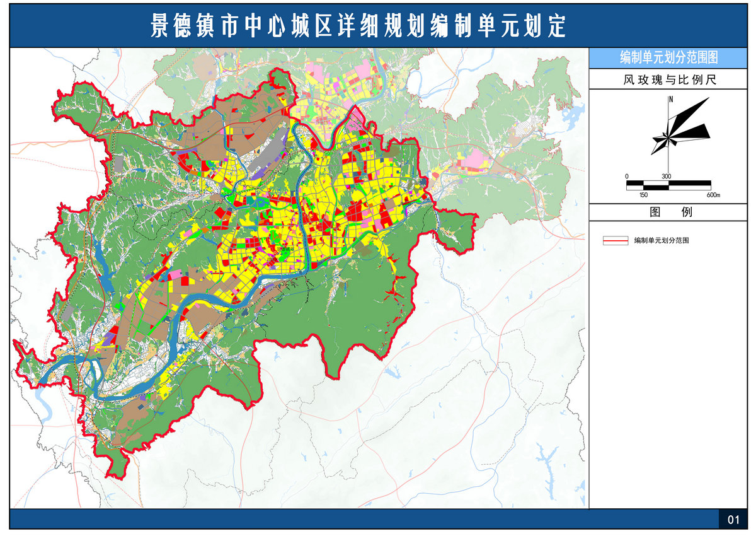Click the blue lake in the southeast corner

pyautogui.click(x=547, y=460)
